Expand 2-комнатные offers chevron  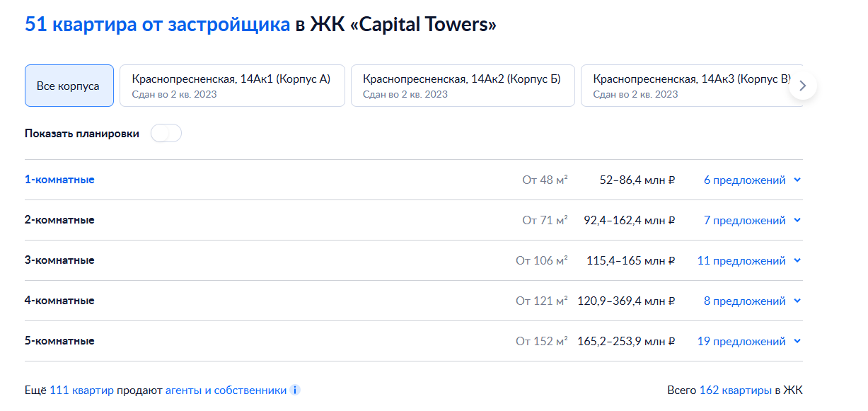point(798,220)
